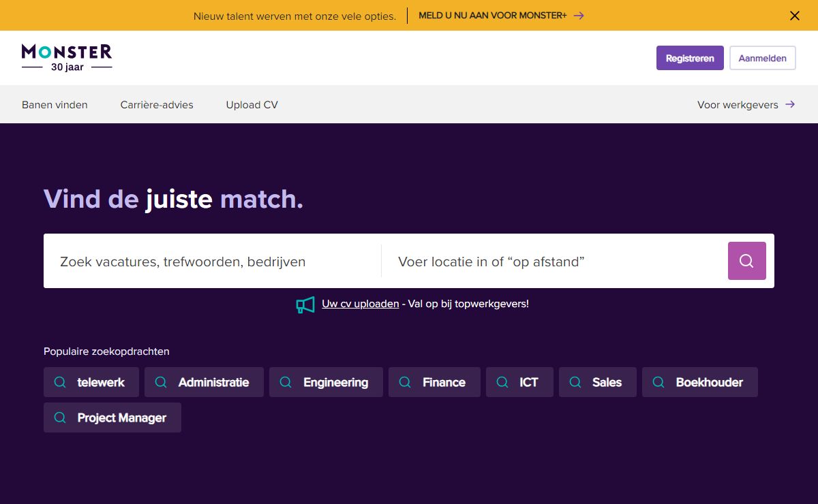
Task: Search popular term Boekhouder
Action: click(x=700, y=382)
